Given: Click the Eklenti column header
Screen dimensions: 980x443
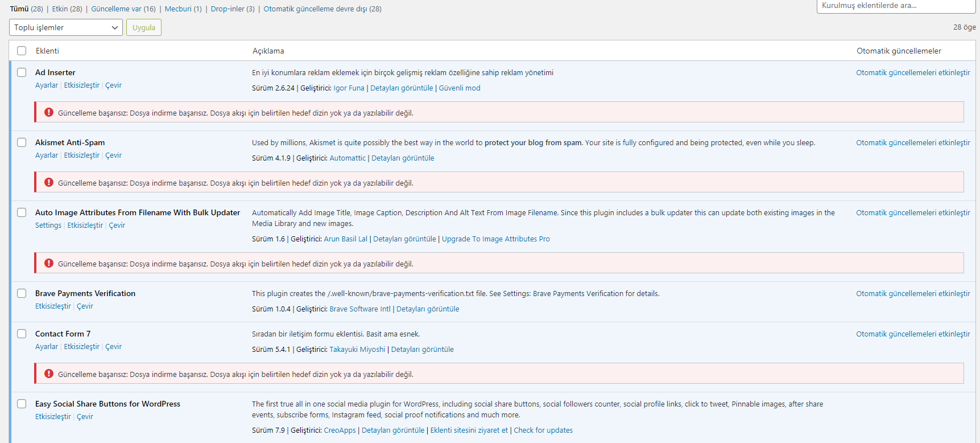Looking at the screenshot, I should 47,51.
